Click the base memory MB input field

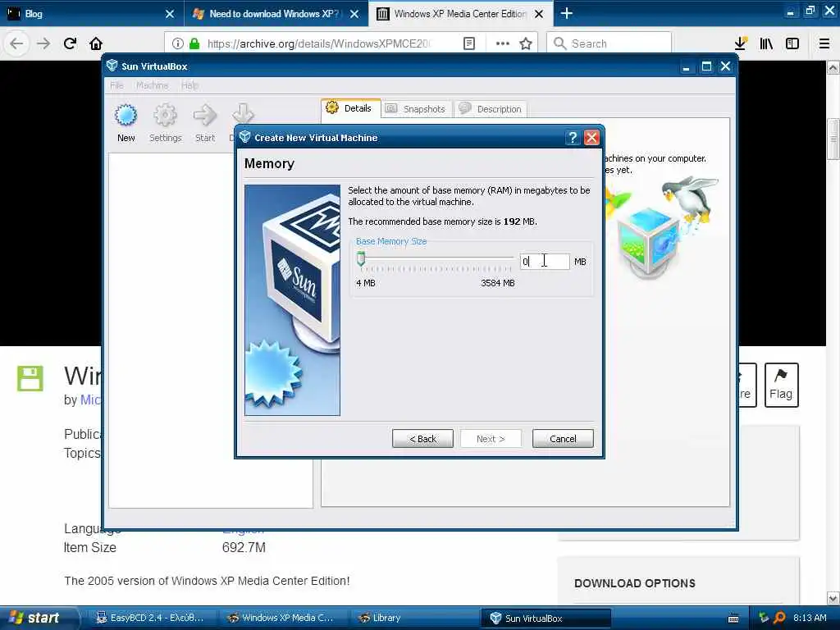click(545, 262)
